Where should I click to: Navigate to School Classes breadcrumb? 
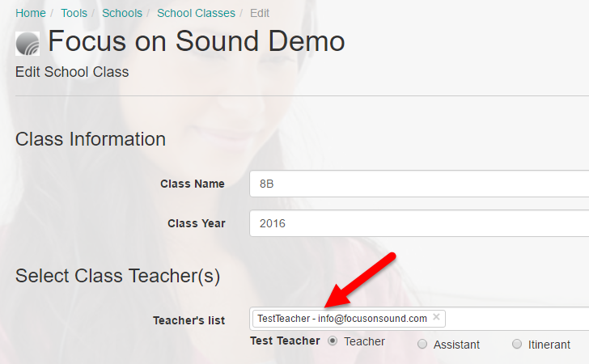[x=196, y=13]
